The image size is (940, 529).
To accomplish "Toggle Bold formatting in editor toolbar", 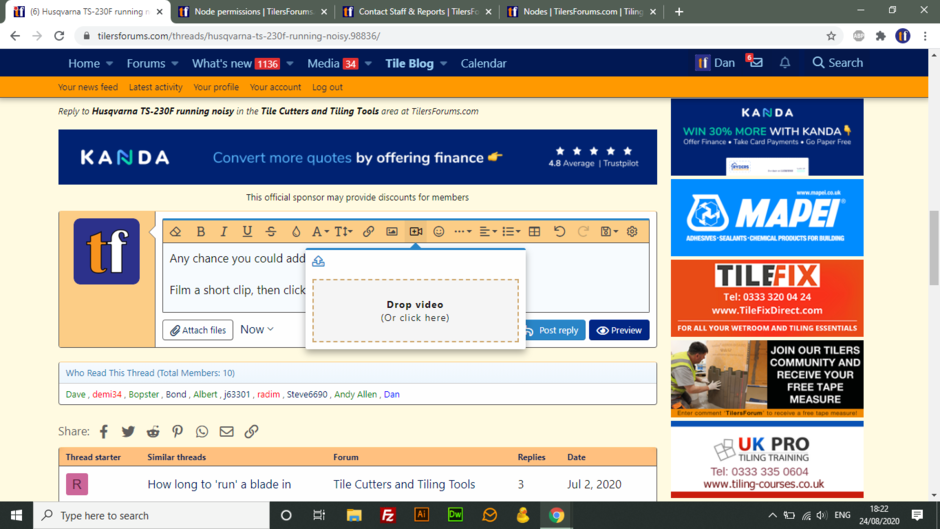I will [x=201, y=232].
